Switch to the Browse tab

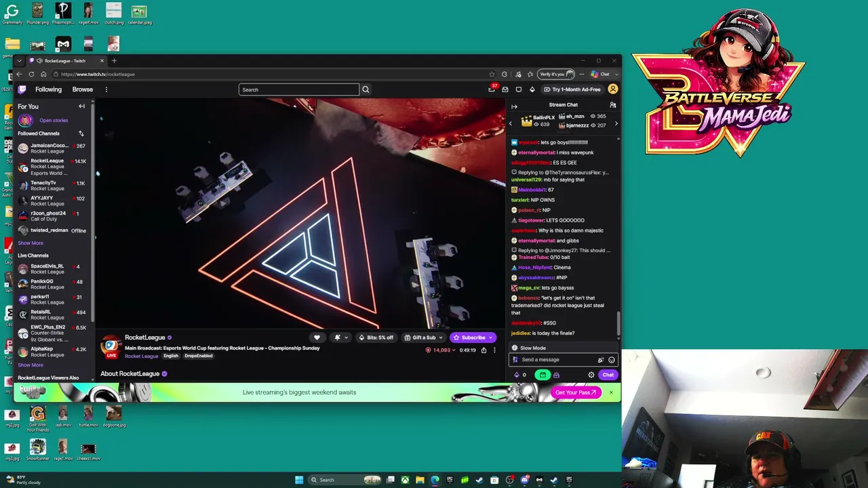tap(83, 89)
